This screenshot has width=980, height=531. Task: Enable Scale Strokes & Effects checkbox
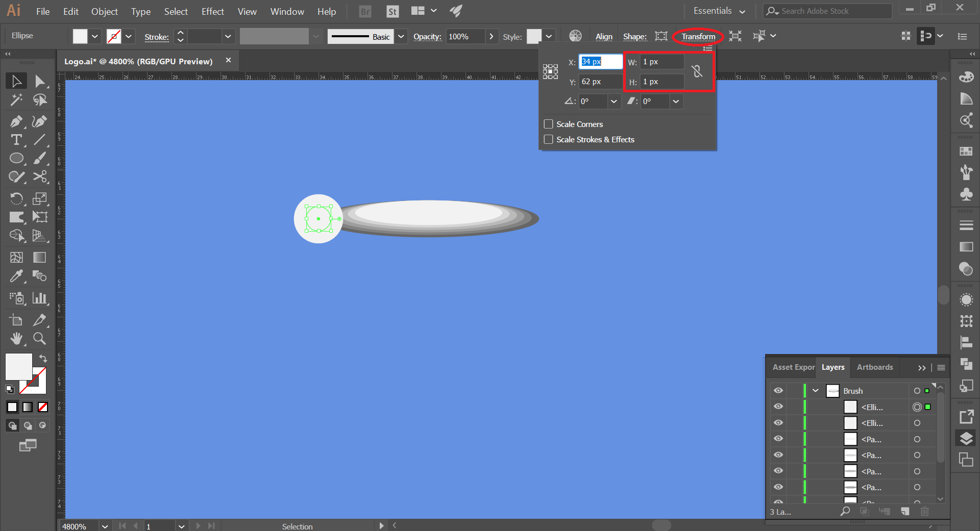[549, 139]
